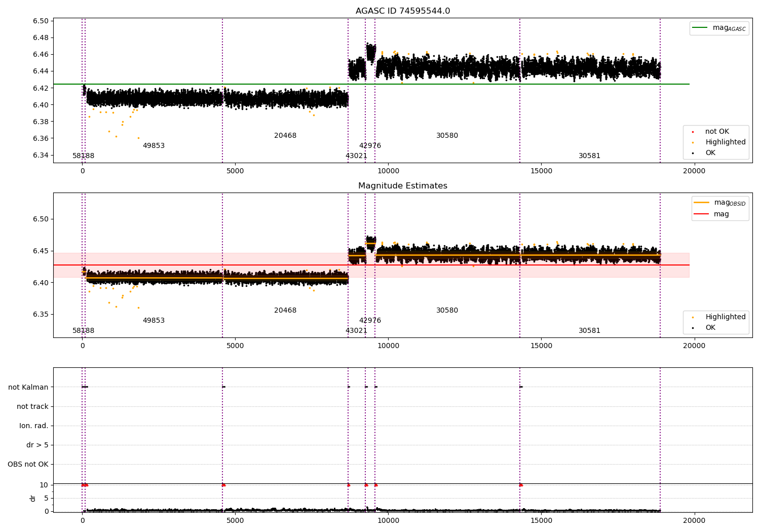Screen dimensions: 760x532
Task: Click the '6.36' y-axis tick label
Action: (41, 138)
